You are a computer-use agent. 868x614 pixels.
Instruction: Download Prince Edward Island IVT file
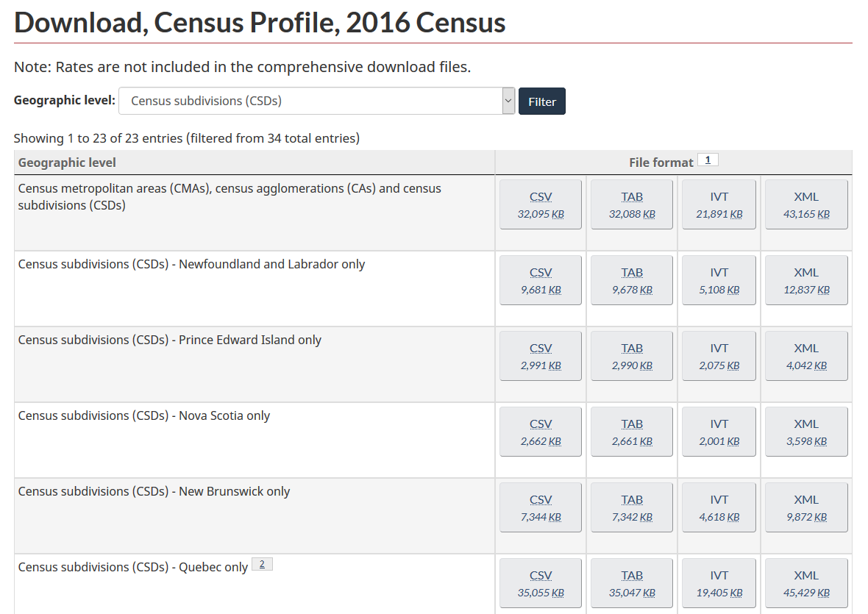tap(719, 356)
